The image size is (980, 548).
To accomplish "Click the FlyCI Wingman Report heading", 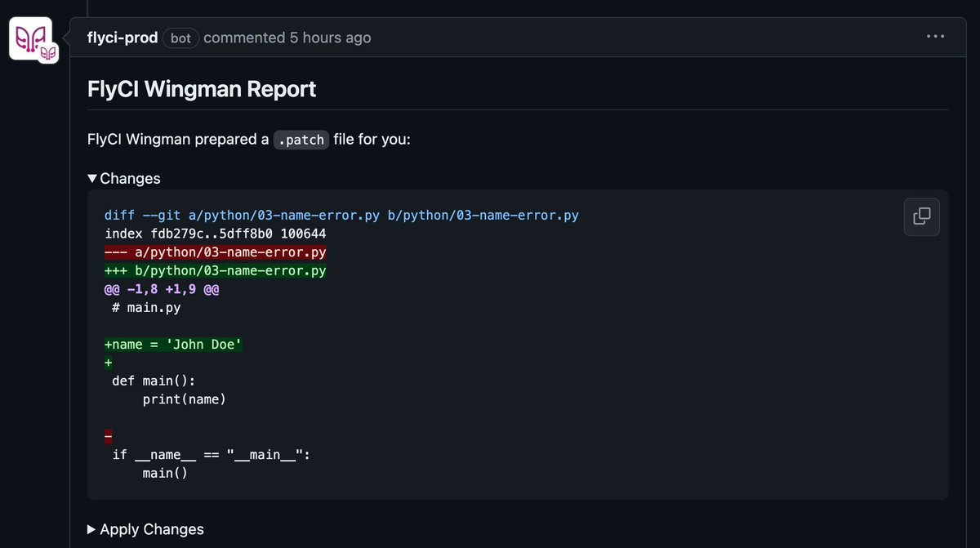I will [x=202, y=89].
